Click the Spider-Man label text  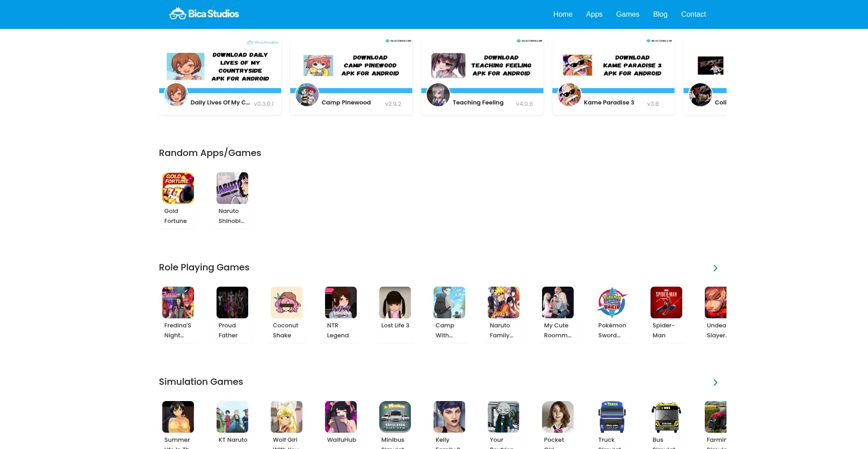663,331
